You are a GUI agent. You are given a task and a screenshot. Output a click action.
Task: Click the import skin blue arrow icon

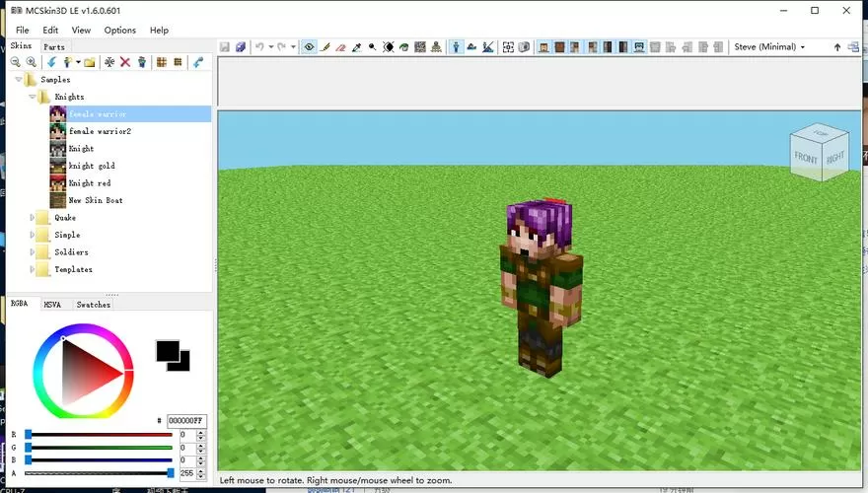[51, 62]
